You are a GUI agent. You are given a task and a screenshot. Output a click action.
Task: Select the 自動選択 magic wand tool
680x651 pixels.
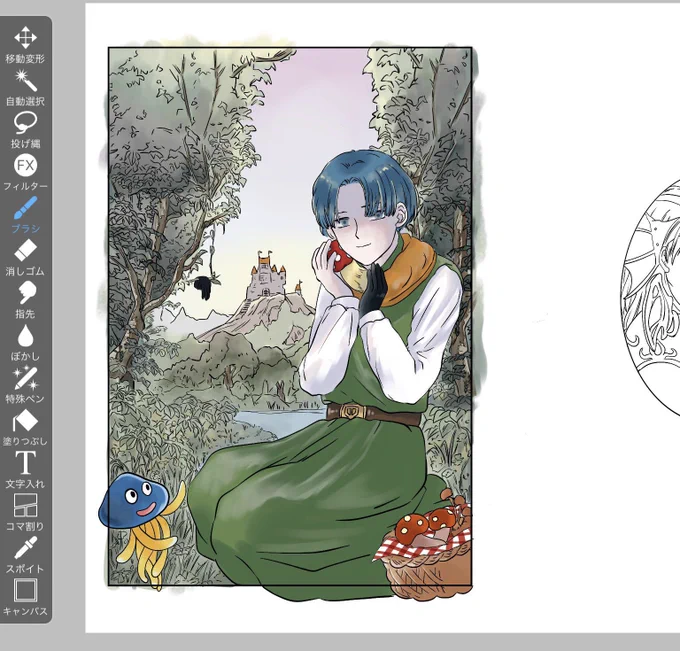click(25, 87)
